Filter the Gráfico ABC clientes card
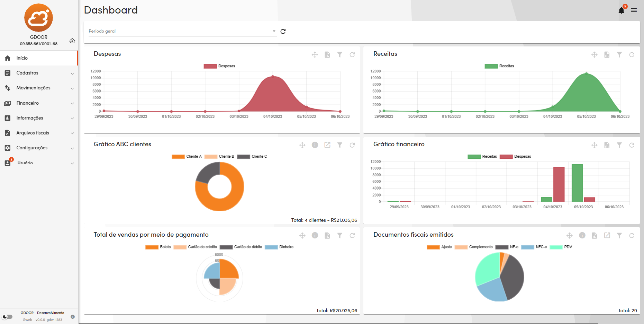This screenshot has height=324, width=644. coord(340,145)
